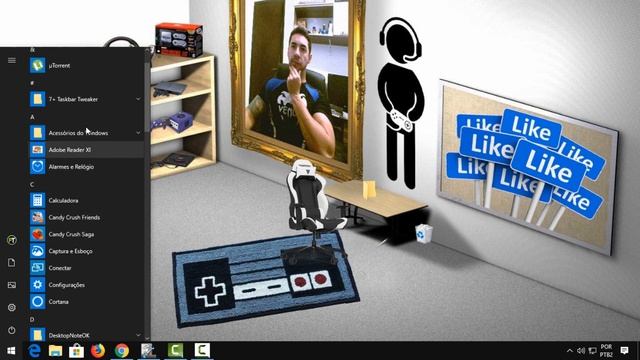The image size is (640, 360).
Task: Open the POR PTB2 language switcher
Action: pyautogui.click(x=607, y=351)
